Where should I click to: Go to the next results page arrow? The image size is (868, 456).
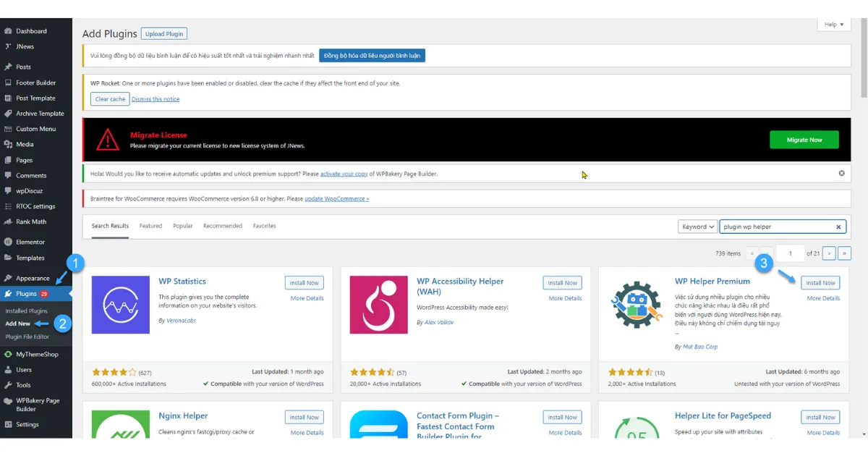(x=830, y=253)
